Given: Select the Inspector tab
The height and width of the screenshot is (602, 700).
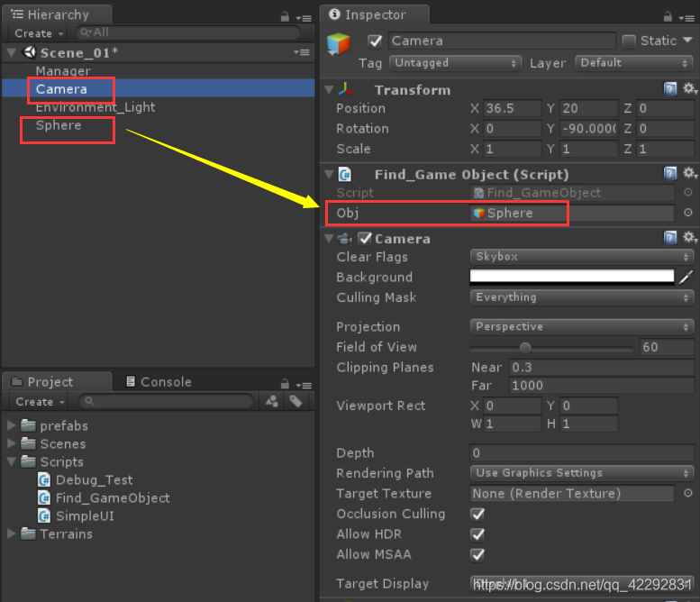Looking at the screenshot, I should pyautogui.click(x=375, y=14).
